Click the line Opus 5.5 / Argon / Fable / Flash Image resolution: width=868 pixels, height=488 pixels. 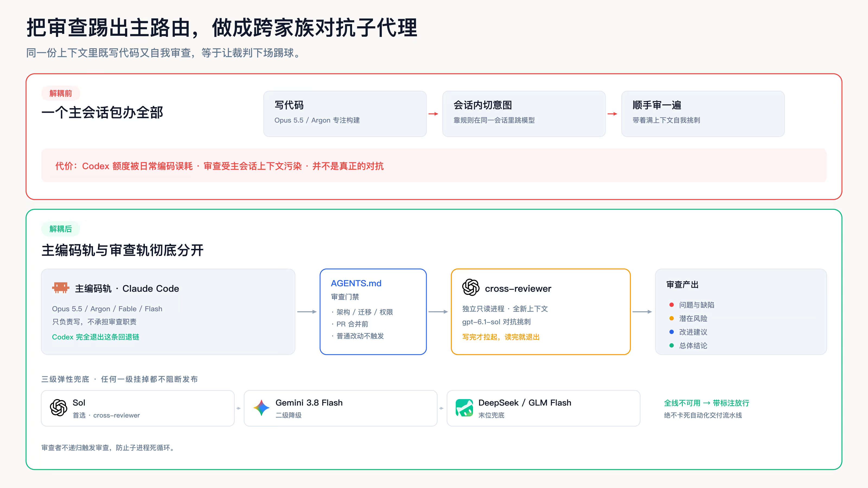point(107,309)
